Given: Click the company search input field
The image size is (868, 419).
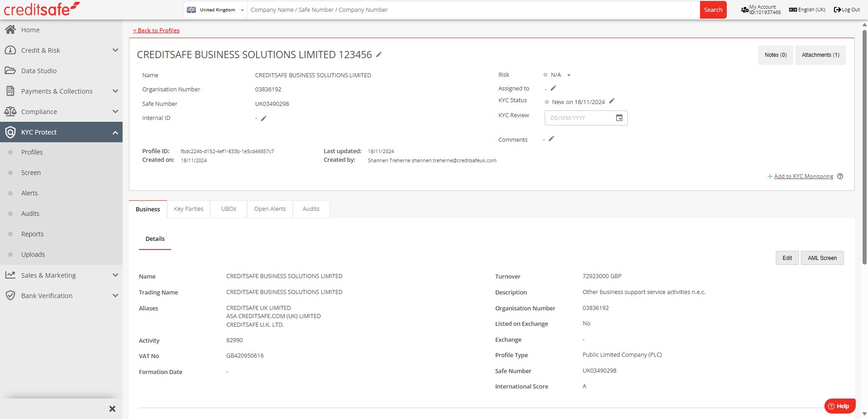Looking at the screenshot, I should click(x=472, y=10).
